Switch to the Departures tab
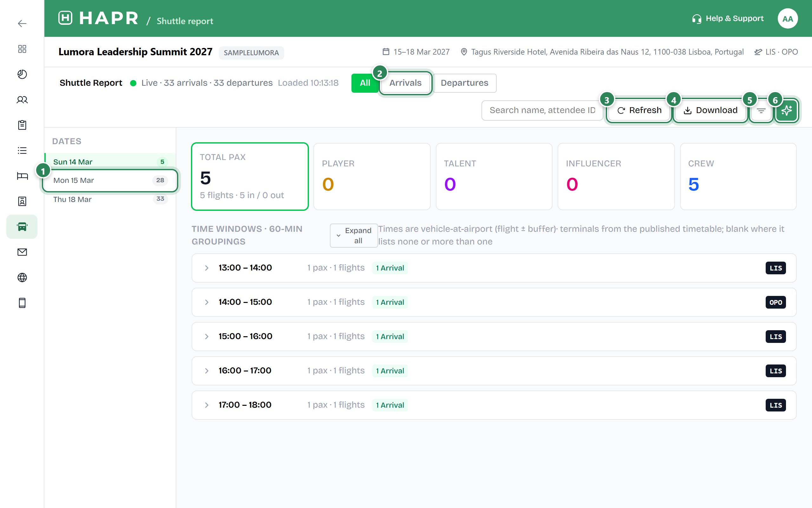Viewport: 812px width, 508px height. [464, 83]
